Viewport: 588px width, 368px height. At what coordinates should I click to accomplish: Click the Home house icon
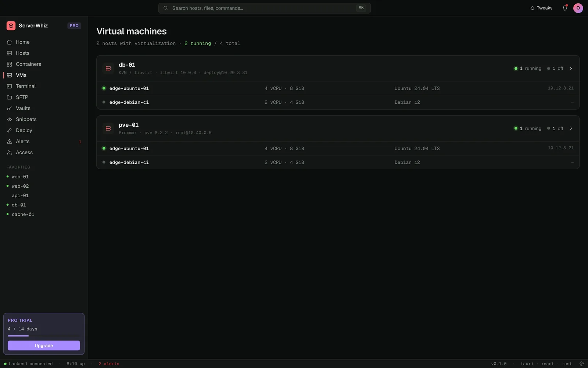pos(10,42)
